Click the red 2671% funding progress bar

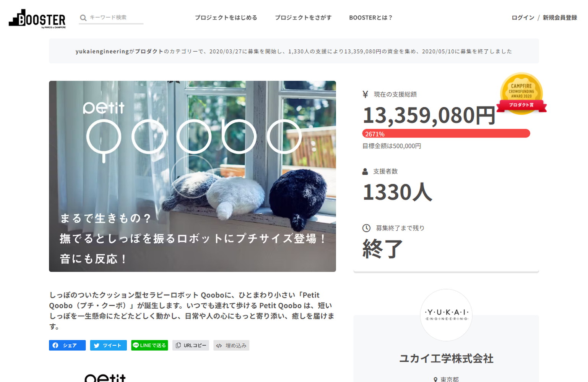pyautogui.click(x=446, y=134)
